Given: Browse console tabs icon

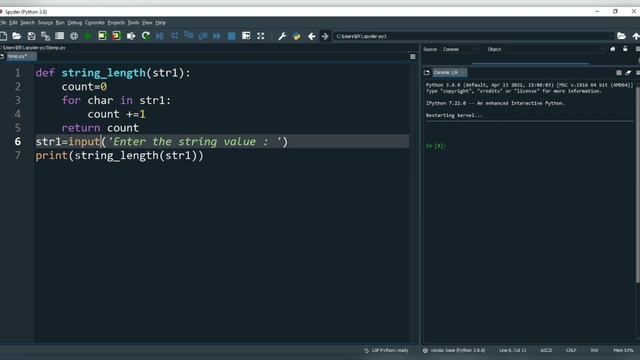Looking at the screenshot, I should tap(427, 73).
